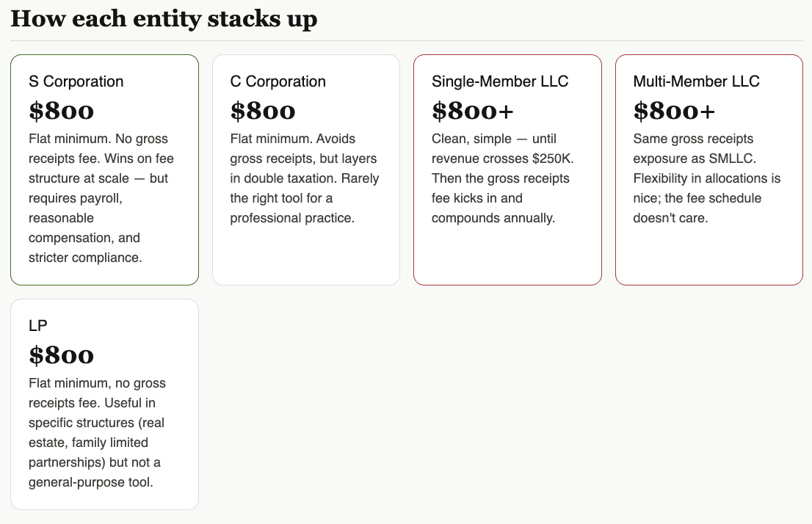Click the $800 price under LP

(x=62, y=355)
